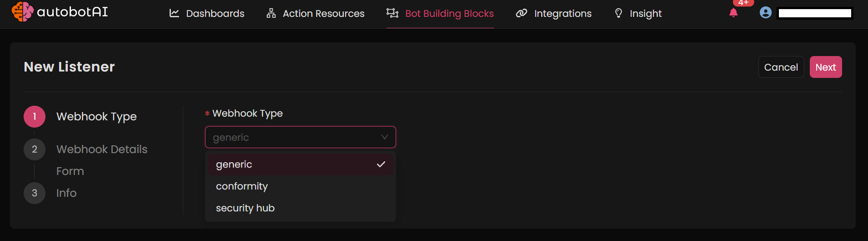Click the step 1 Webhook Type circle

pyautogui.click(x=35, y=117)
